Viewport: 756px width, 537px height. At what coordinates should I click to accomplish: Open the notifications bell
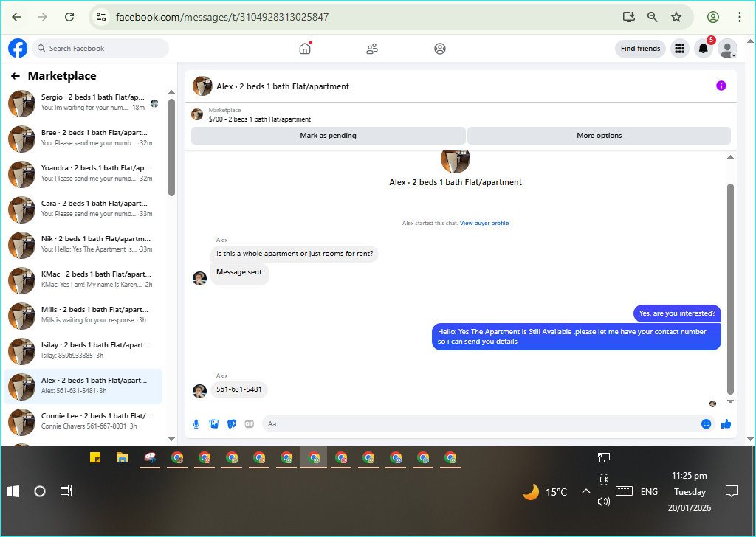tap(704, 48)
